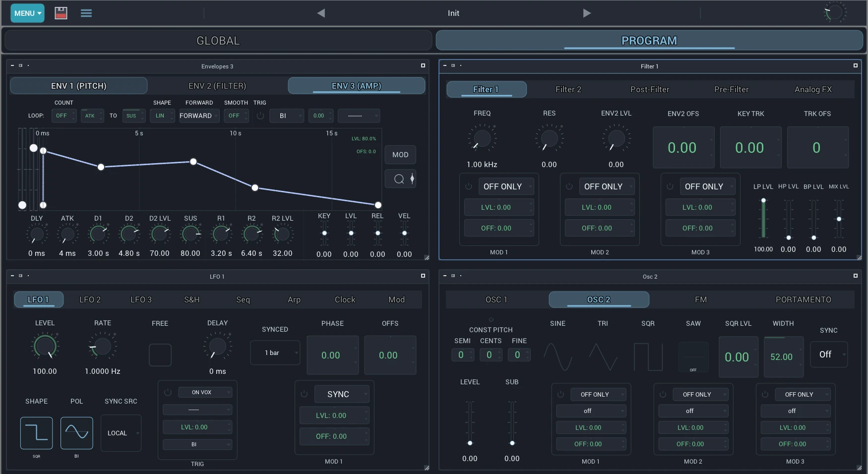Image resolution: width=868 pixels, height=474 pixels.
Task: Switch to ENV 1 (PITCH) tab
Action: click(x=79, y=86)
